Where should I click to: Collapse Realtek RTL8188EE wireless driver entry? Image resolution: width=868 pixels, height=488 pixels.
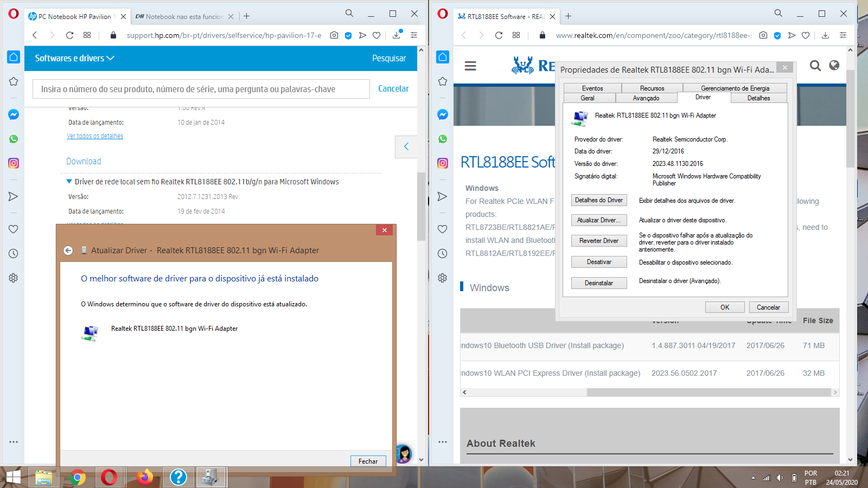click(x=69, y=182)
